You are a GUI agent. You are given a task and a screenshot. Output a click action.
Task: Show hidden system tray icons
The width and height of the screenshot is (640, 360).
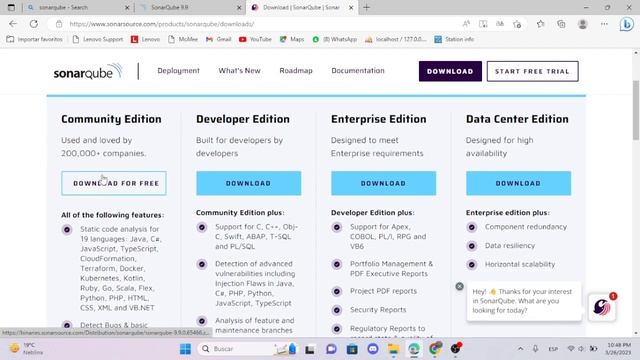point(520,349)
